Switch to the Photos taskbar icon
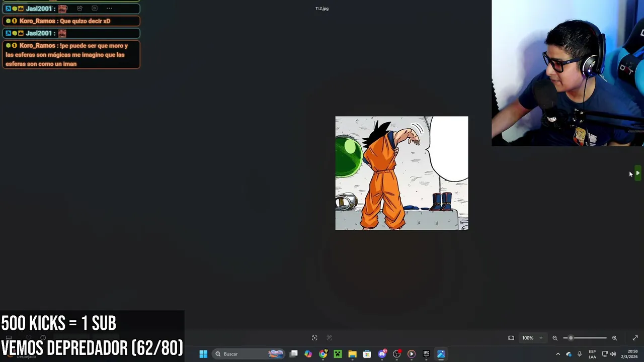The image size is (644, 362). coord(441,354)
